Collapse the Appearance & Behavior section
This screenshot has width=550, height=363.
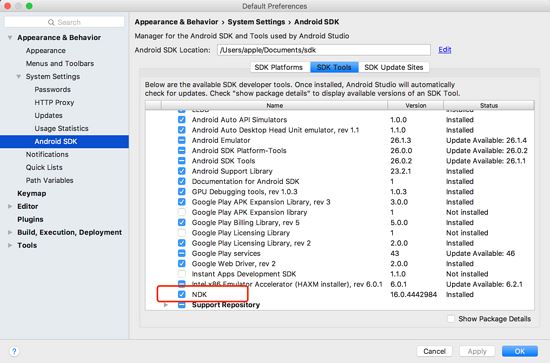(x=10, y=37)
